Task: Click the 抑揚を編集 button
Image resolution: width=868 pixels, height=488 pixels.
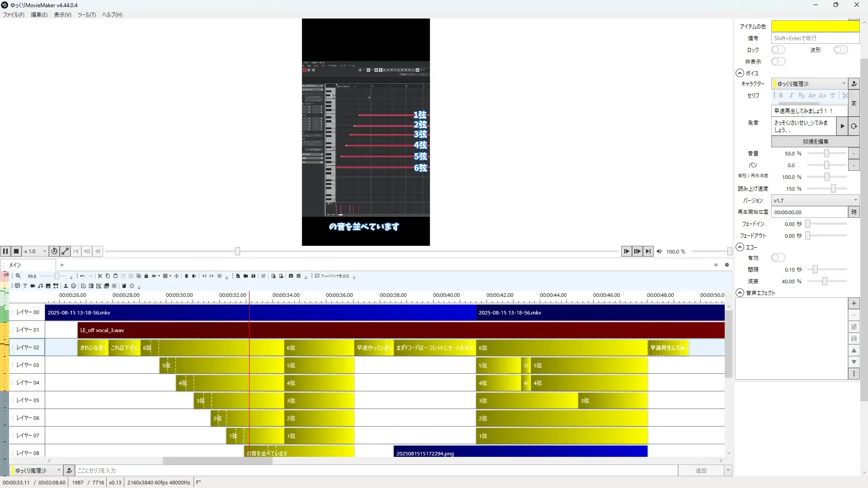Action: pos(815,141)
